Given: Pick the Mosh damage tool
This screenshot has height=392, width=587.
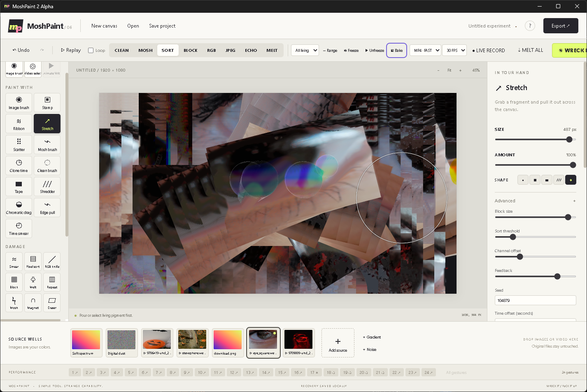Looking at the screenshot, I should coord(14,303).
